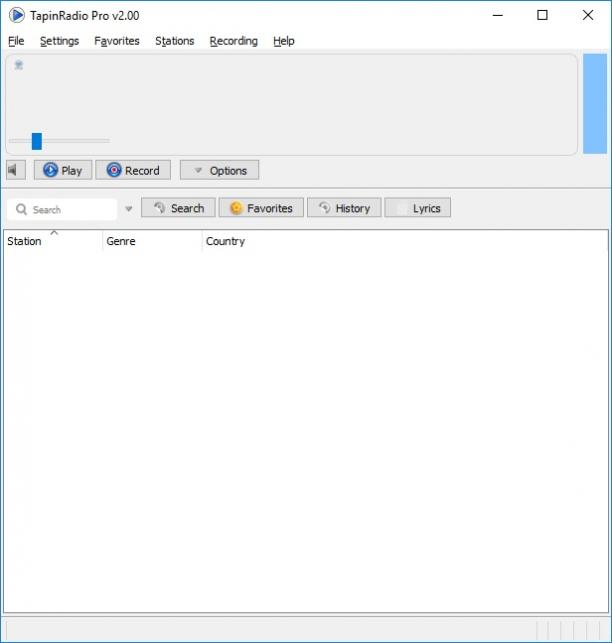Close the TapinRadio window
This screenshot has width=612, height=643.
[x=588, y=16]
